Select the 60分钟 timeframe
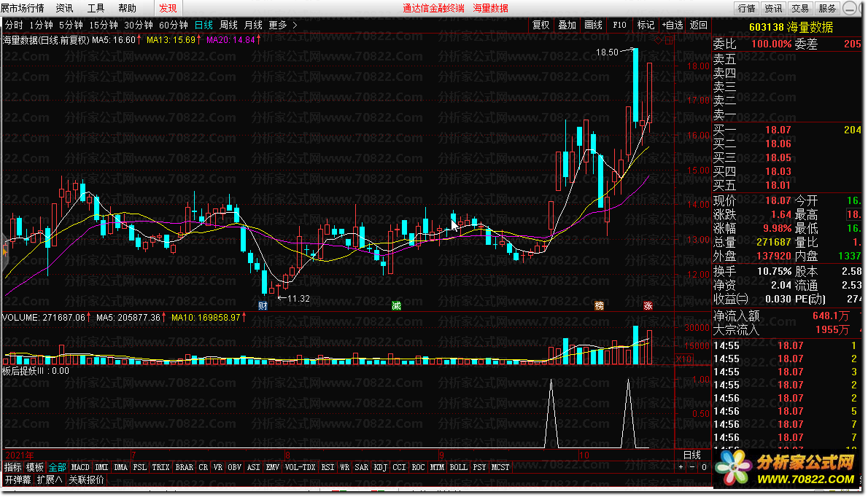The height and width of the screenshot is (497, 868). [174, 25]
